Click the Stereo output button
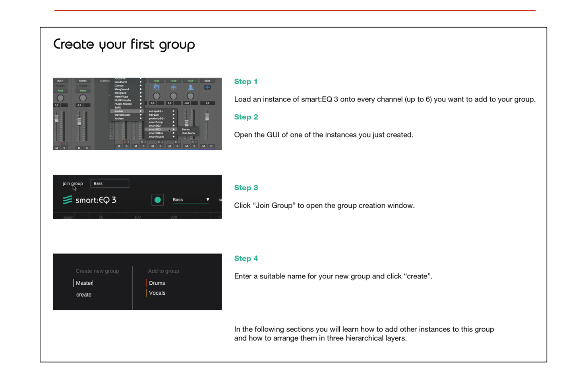Viewport: 588px width, 373px height. coord(83,81)
